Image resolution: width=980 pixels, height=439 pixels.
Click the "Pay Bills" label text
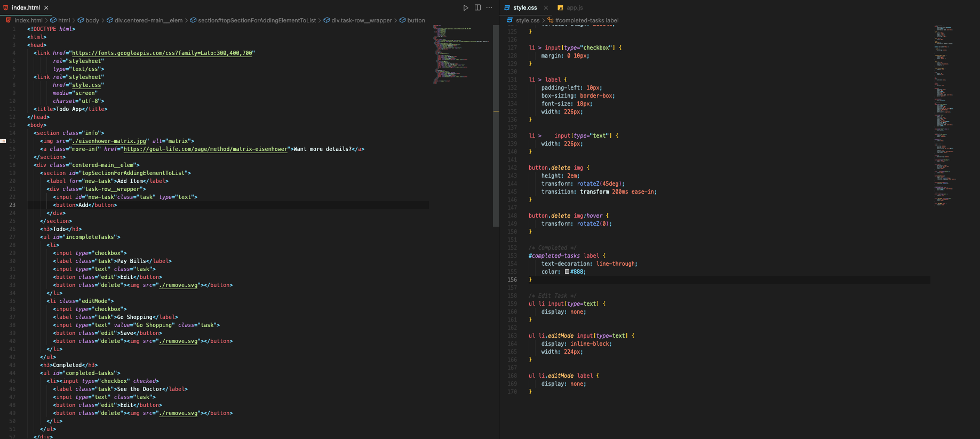click(x=131, y=261)
